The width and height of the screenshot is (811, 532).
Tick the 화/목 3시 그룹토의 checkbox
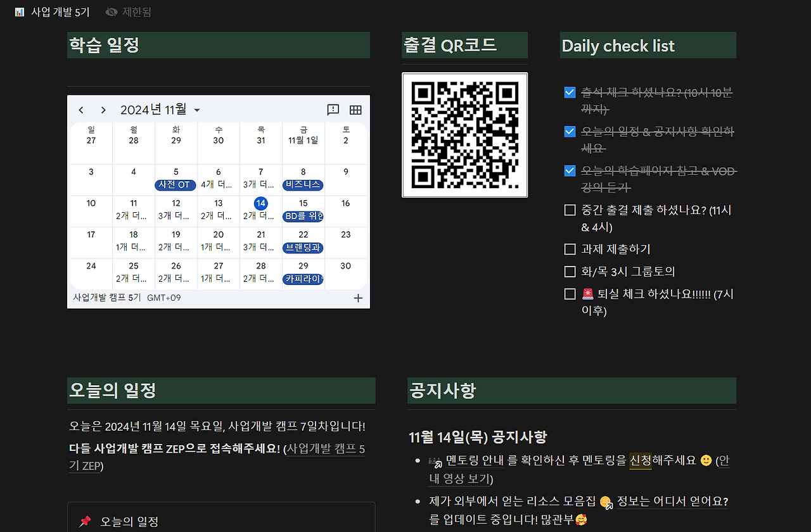570,271
